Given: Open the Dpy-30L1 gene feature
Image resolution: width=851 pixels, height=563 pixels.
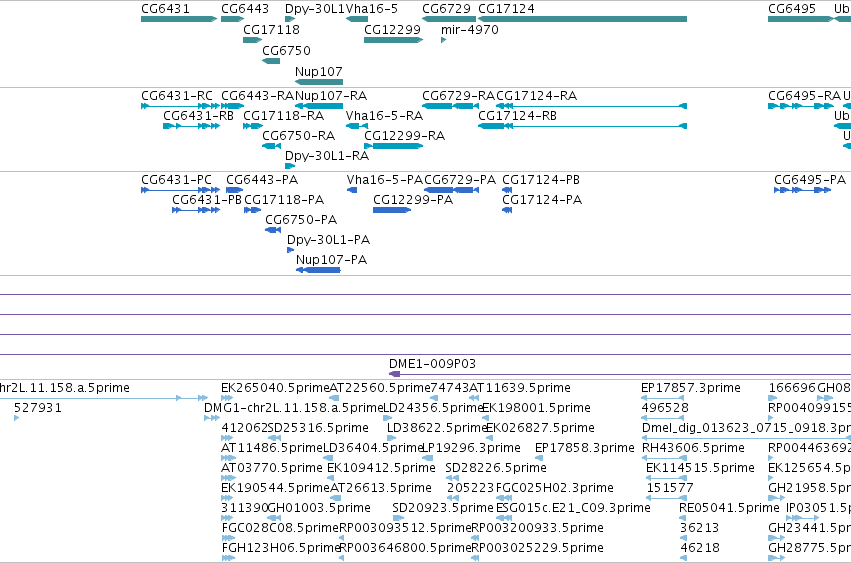Looking at the screenshot, I should (290, 19).
